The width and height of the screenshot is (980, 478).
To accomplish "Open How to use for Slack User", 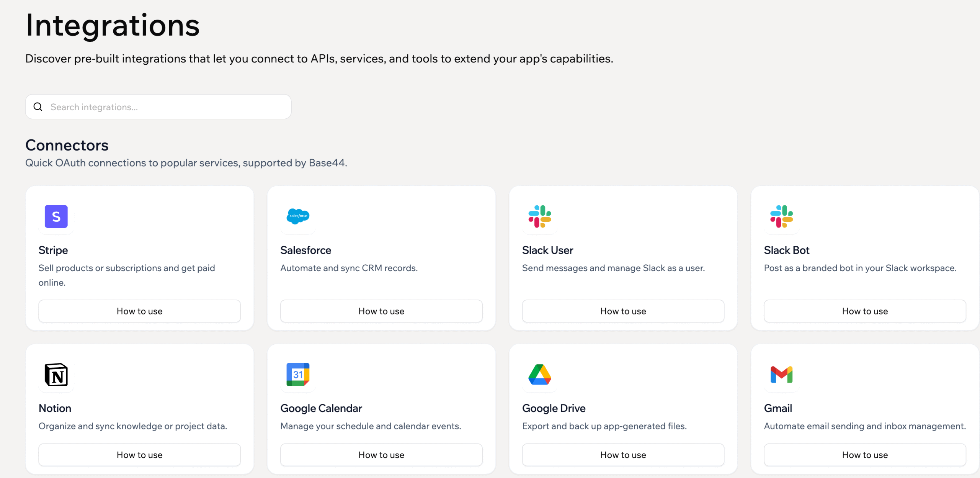I will click(623, 311).
